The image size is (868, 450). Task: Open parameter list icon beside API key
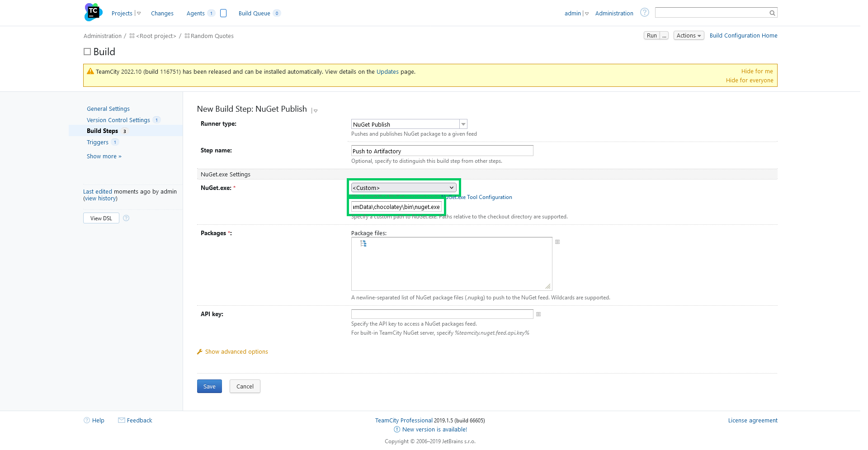click(538, 314)
